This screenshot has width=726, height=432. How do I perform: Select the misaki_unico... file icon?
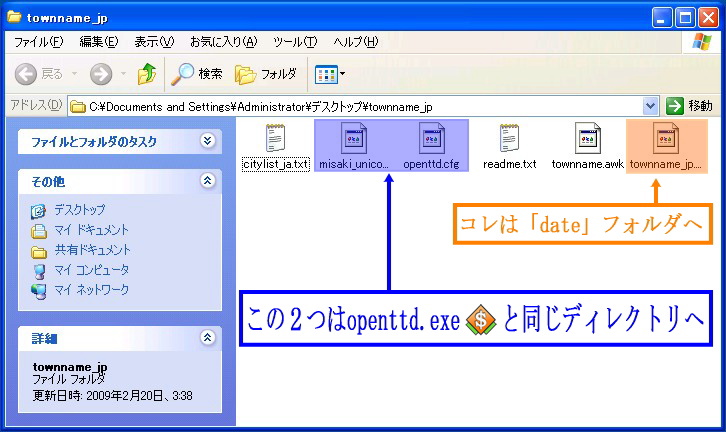(x=354, y=138)
